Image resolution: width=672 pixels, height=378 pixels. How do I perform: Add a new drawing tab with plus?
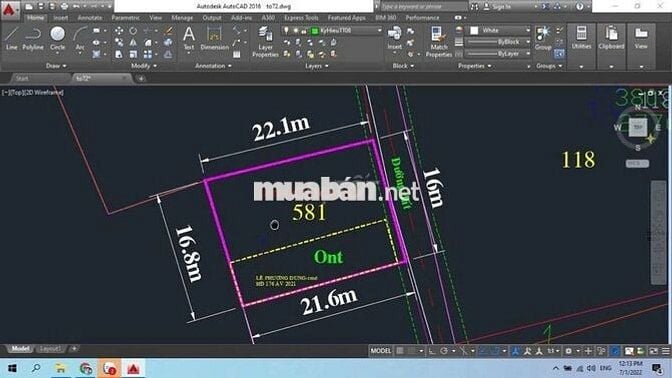141,78
